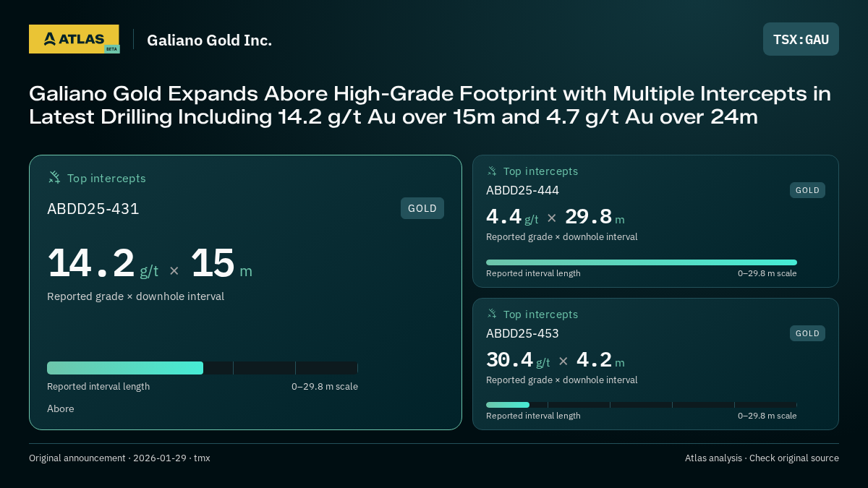The height and width of the screenshot is (488, 868).
Task: Click the ABDD25-453 interval length bar
Action: tap(642, 405)
